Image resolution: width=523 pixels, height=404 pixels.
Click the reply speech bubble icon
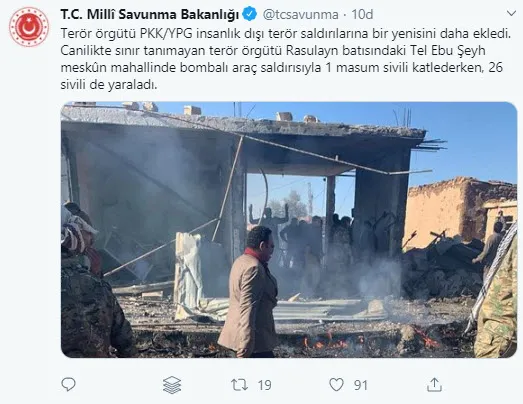click(68, 385)
